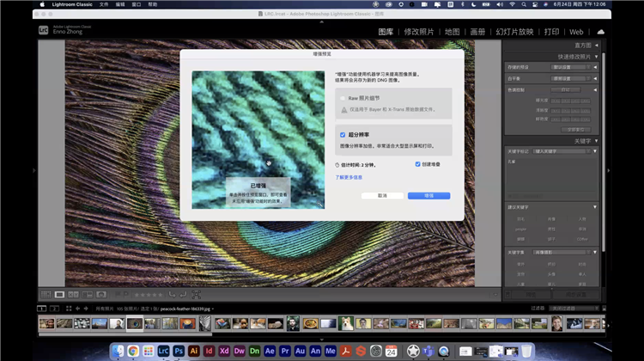Click main window display button 1
Viewport: 644px width, 361px height.
pos(41,309)
